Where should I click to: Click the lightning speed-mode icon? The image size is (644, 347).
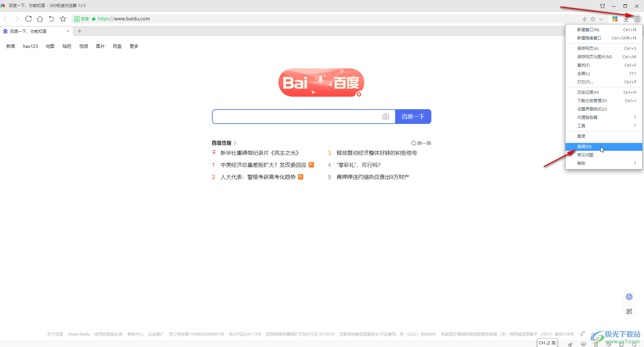tap(585, 19)
